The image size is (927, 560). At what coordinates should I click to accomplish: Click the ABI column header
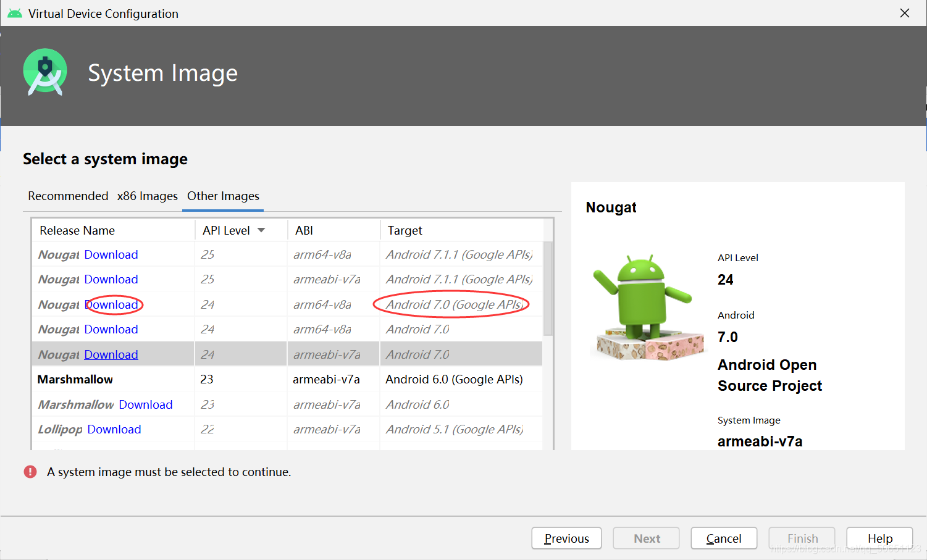click(333, 230)
